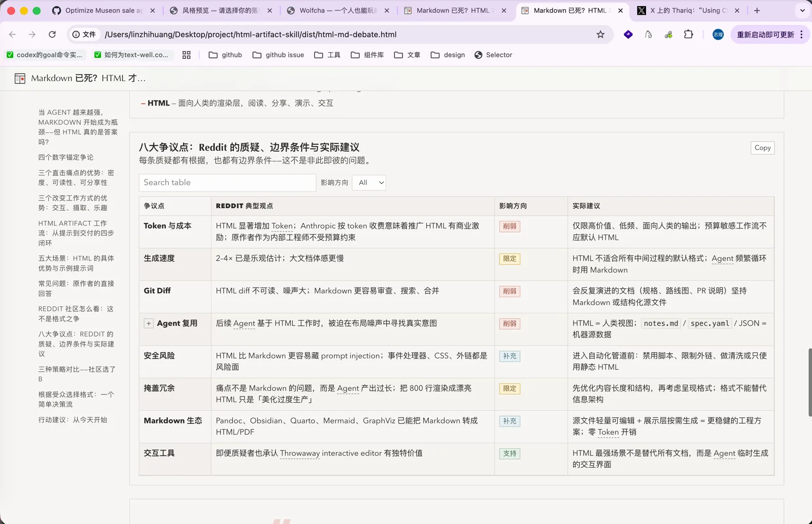812x524 pixels.
Task: Open the green clover extension icon
Action: 668,35
